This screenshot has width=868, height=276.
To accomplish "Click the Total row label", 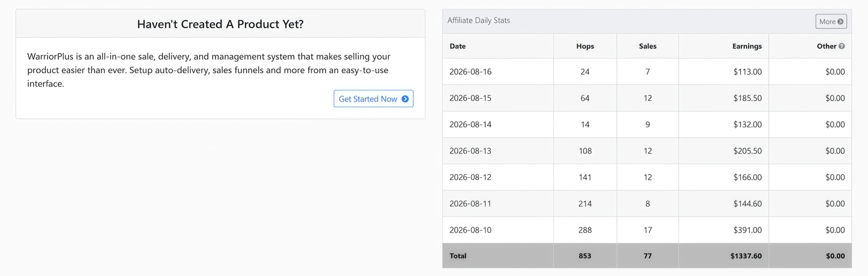I will 458,256.
